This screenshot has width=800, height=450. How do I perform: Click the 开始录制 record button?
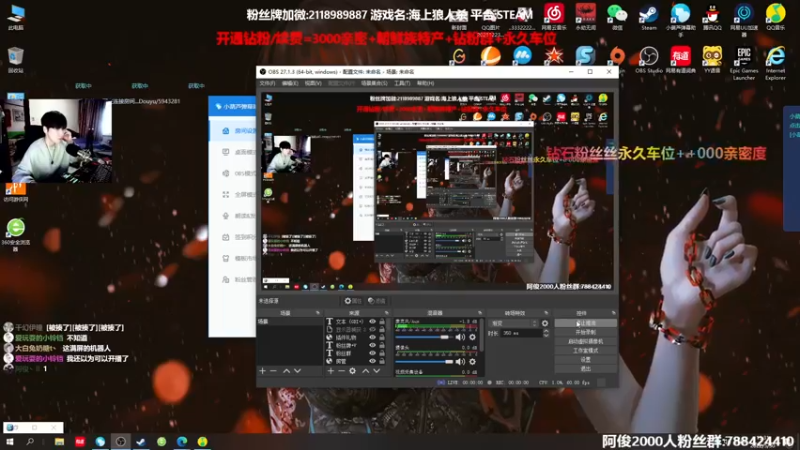pyautogui.click(x=585, y=332)
